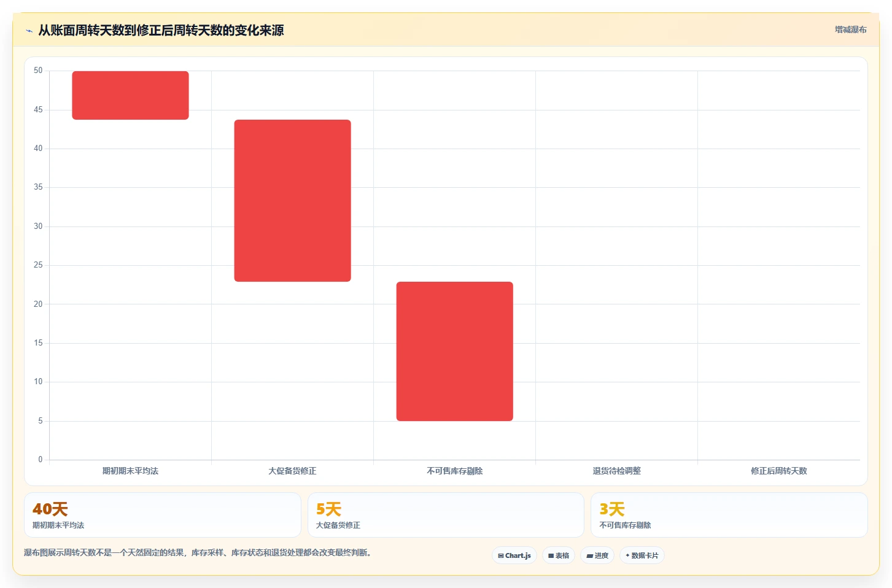Click the 大促备货修正 x-axis label

(292, 471)
